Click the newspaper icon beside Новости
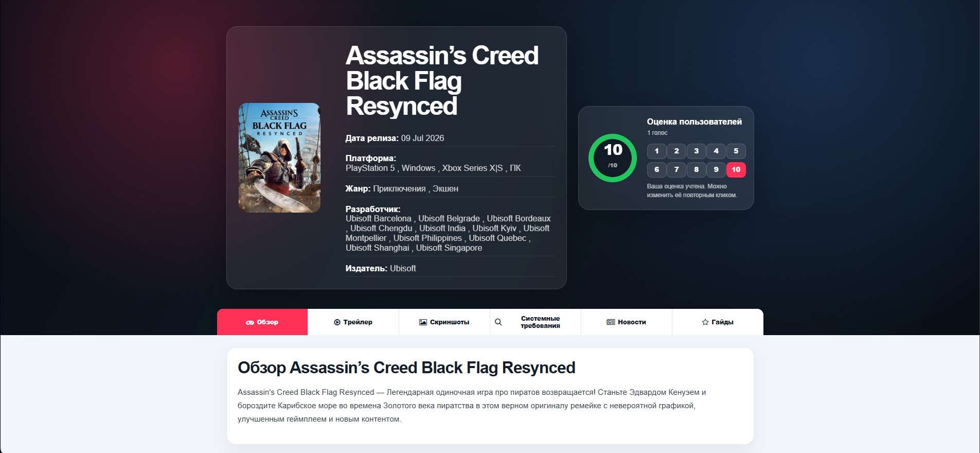The width and height of the screenshot is (980, 453). 611,322
